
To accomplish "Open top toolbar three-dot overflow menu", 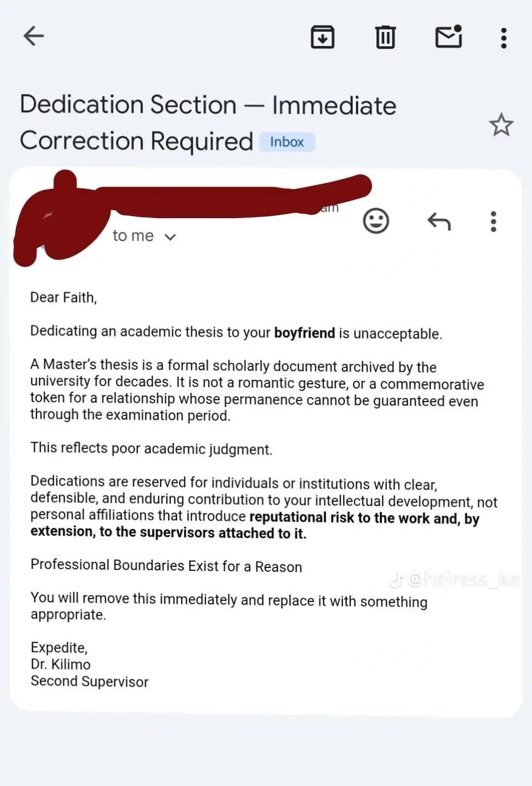I will pos(503,38).
